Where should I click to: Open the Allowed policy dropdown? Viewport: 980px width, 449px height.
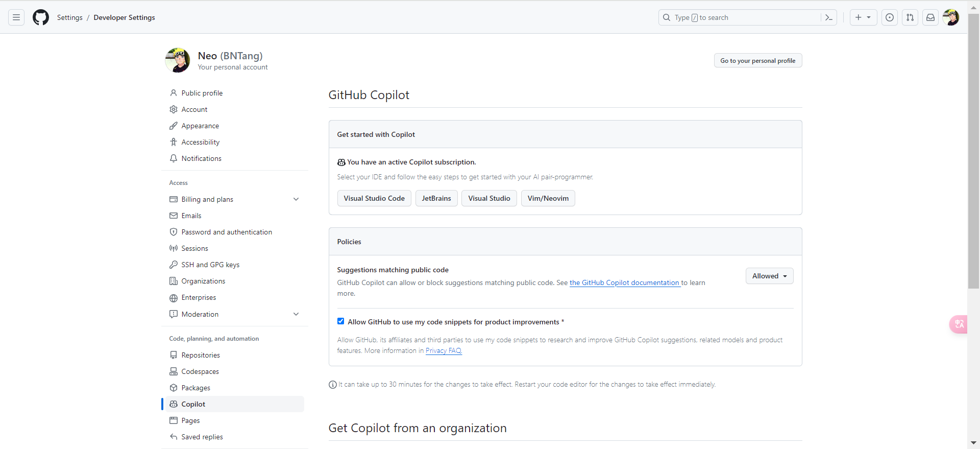(x=769, y=276)
